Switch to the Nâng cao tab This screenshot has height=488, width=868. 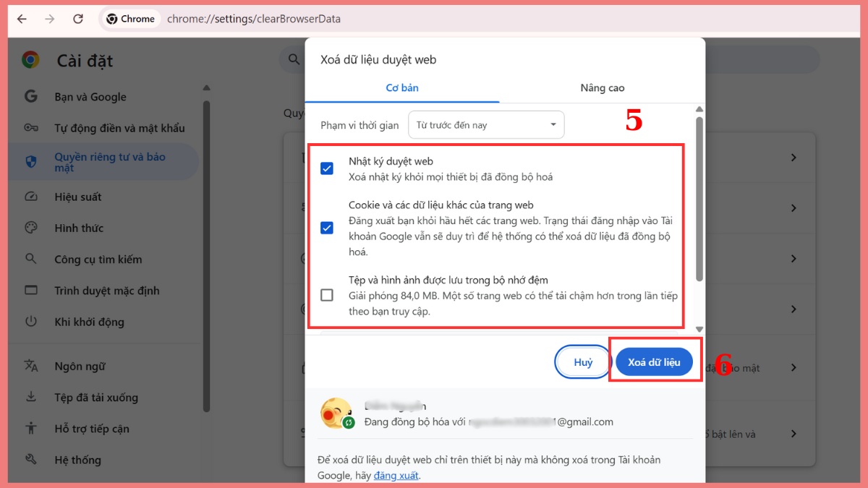click(x=602, y=88)
